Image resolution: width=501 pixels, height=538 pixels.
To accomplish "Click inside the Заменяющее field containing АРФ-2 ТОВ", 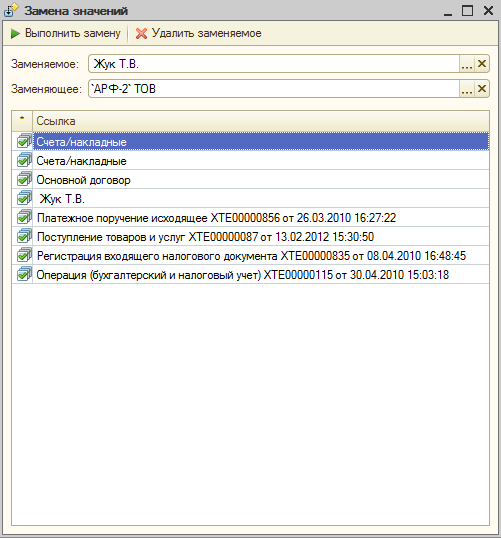I will tap(274, 89).
